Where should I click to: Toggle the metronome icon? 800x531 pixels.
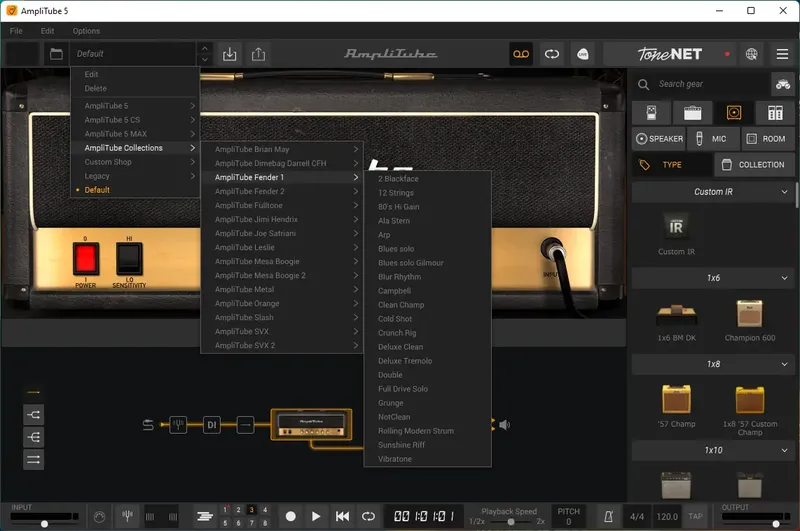pyautogui.click(x=608, y=517)
